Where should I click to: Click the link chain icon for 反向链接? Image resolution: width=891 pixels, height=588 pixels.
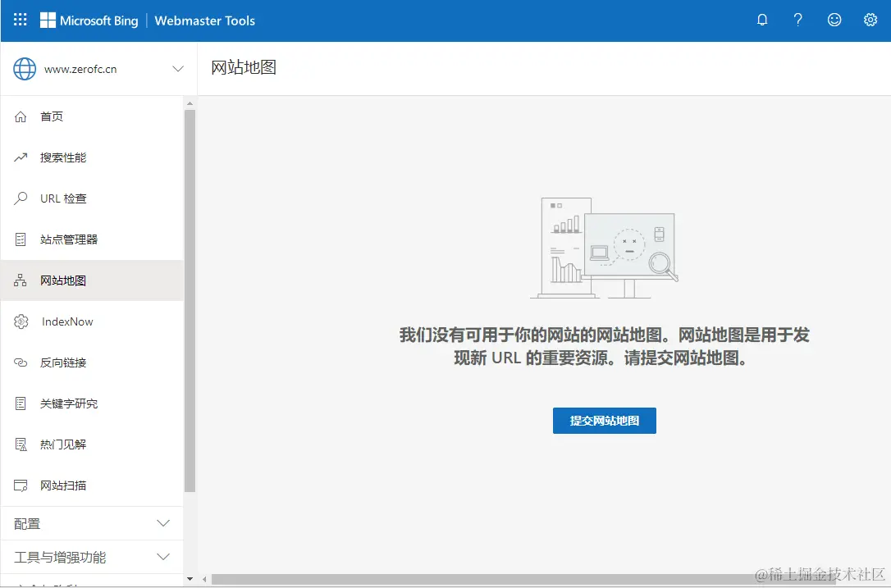click(x=21, y=362)
